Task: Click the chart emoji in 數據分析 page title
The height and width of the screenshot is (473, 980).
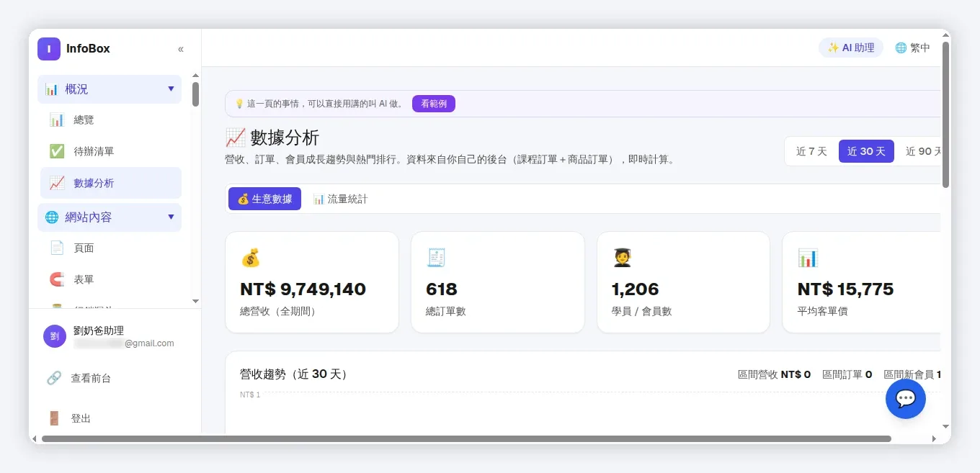Action: pyautogui.click(x=236, y=138)
